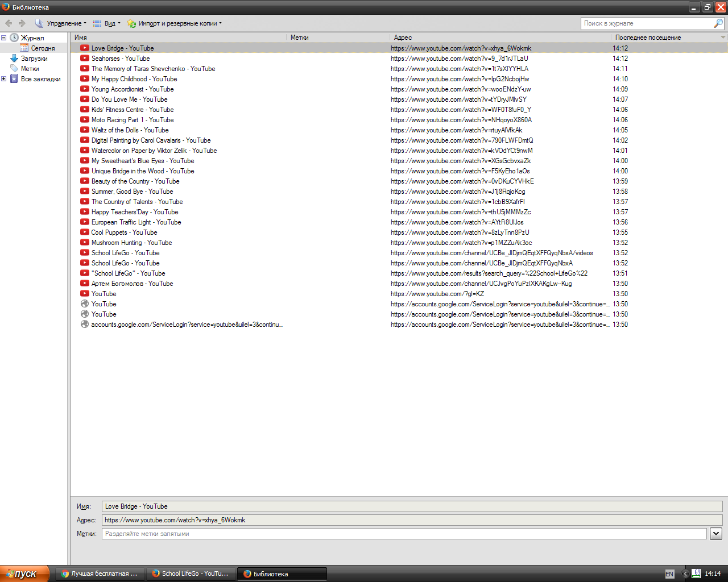Collapse the Журнал tree node
The width and height of the screenshot is (728, 582).
coord(3,38)
